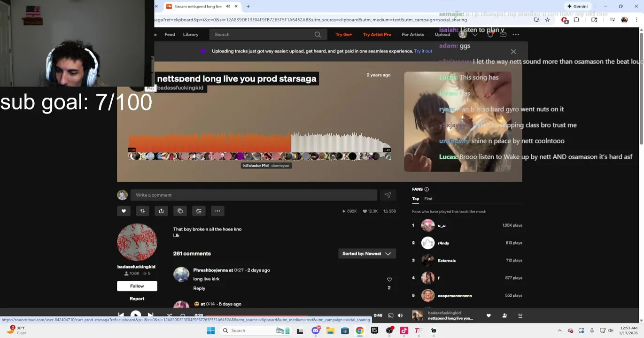Change the Sorted by: Newest dropdown
The height and width of the screenshot is (338, 644).
[x=367, y=254]
